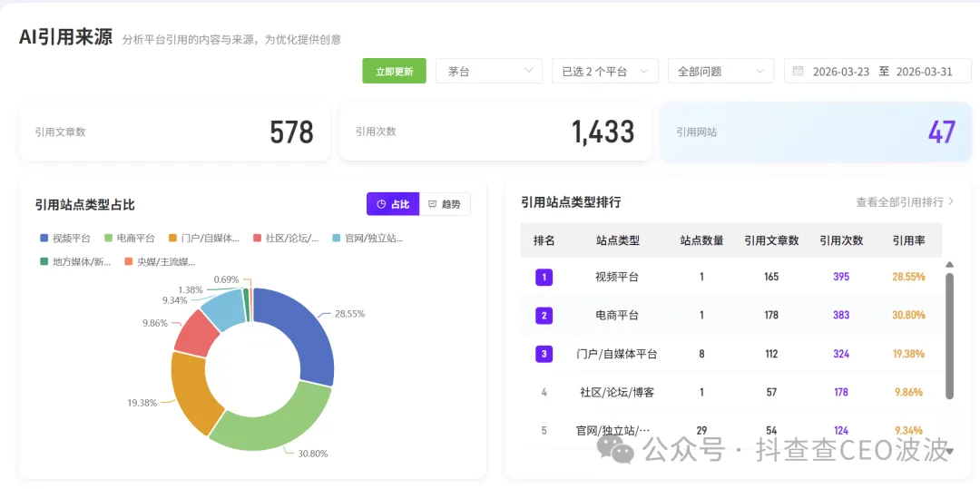The height and width of the screenshot is (489, 980).
Task: Select 视频平台 row in ranking table
Action: coord(731,277)
